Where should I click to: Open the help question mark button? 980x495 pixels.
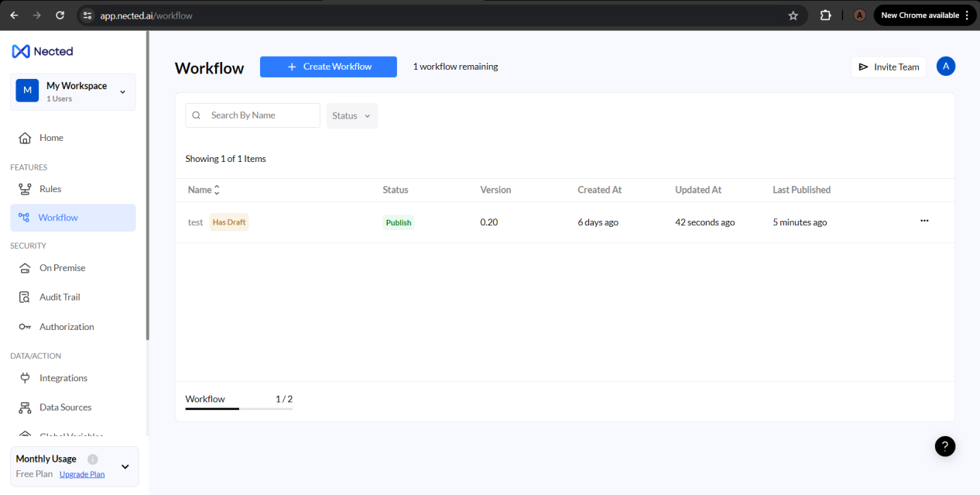(945, 446)
